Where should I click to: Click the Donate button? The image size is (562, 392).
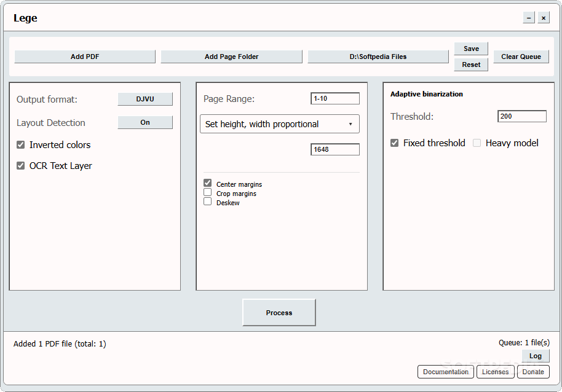point(533,372)
